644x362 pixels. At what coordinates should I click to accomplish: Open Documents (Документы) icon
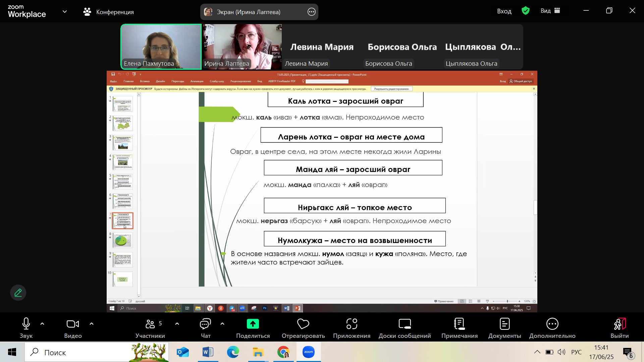coord(504,324)
